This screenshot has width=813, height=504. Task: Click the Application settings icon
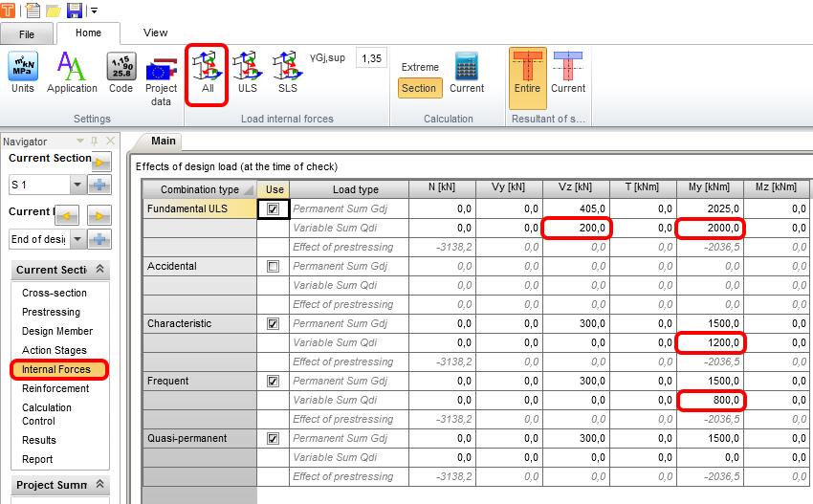pos(72,73)
